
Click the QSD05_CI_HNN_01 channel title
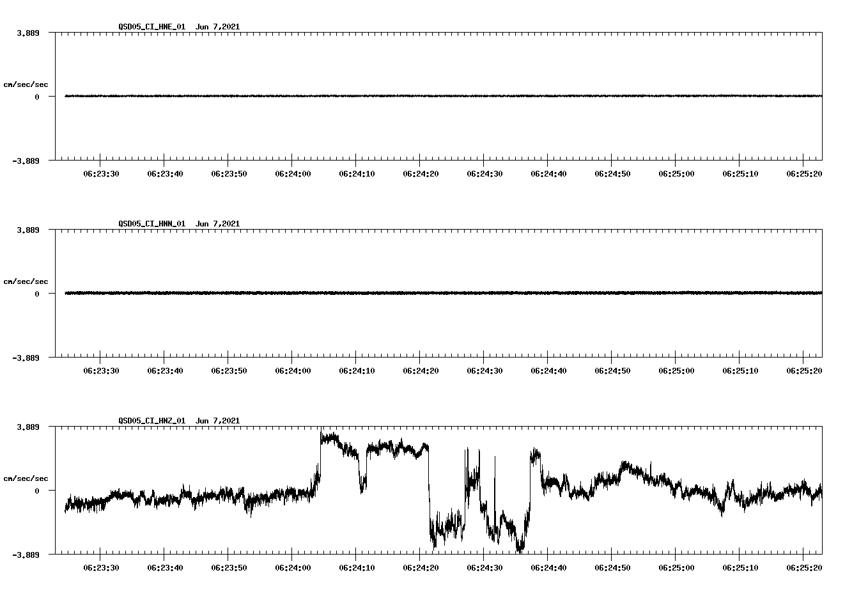point(152,224)
